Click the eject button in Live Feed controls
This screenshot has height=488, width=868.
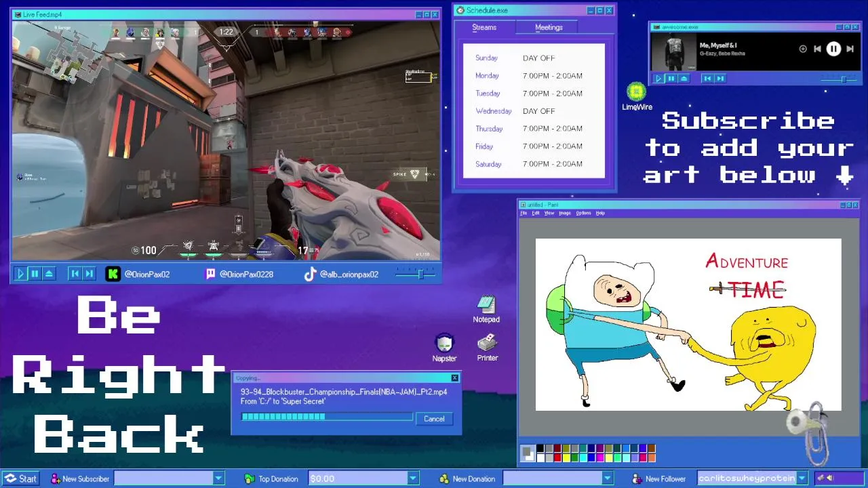coord(49,274)
